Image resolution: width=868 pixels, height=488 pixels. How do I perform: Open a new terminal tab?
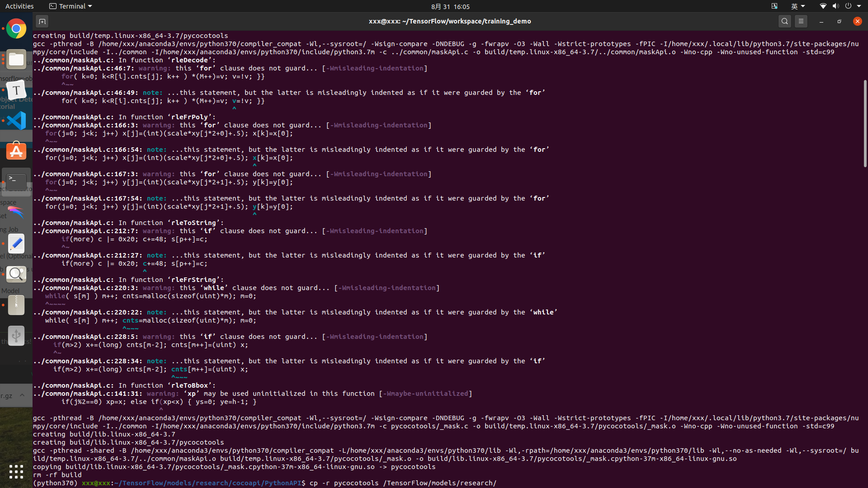pos(42,21)
